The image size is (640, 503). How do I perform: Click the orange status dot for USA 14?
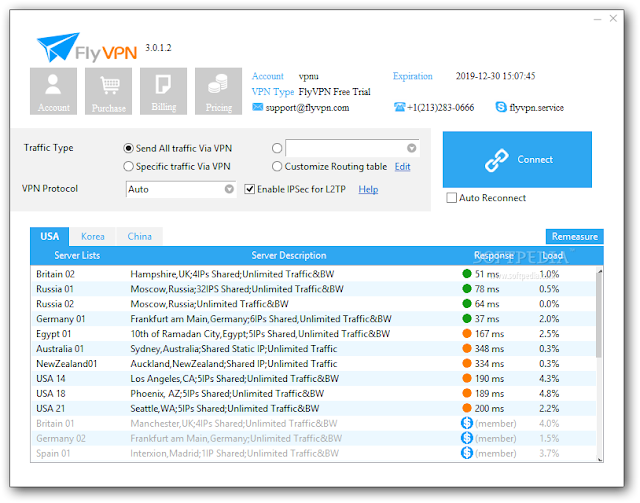pyautogui.click(x=467, y=378)
